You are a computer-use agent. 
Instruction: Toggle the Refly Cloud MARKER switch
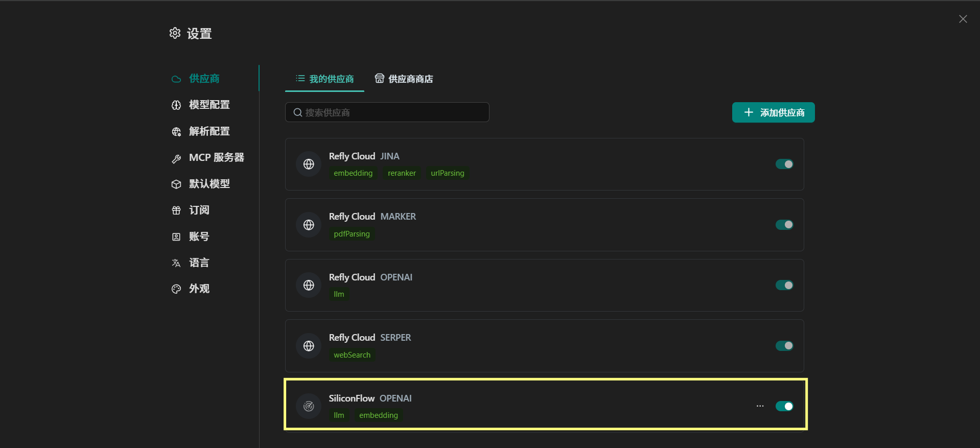784,225
